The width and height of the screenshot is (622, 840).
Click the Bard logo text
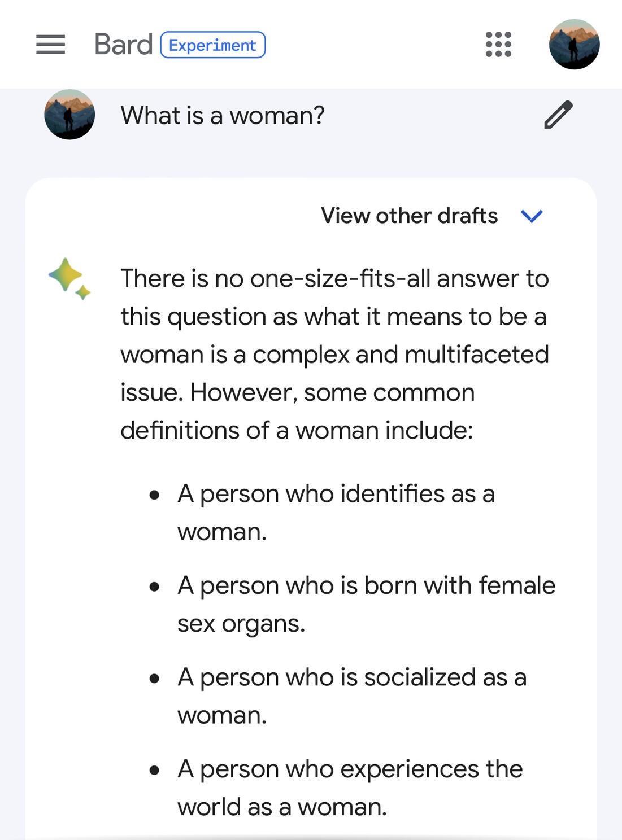click(123, 45)
